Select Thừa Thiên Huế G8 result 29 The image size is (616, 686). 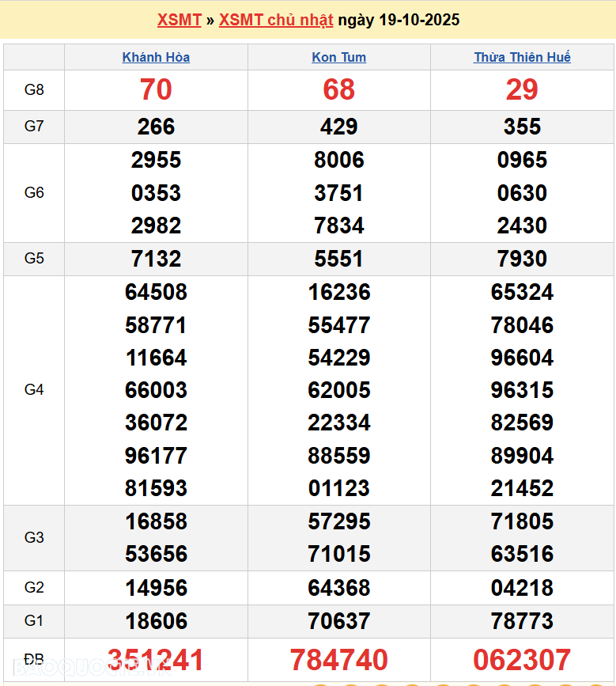click(522, 89)
